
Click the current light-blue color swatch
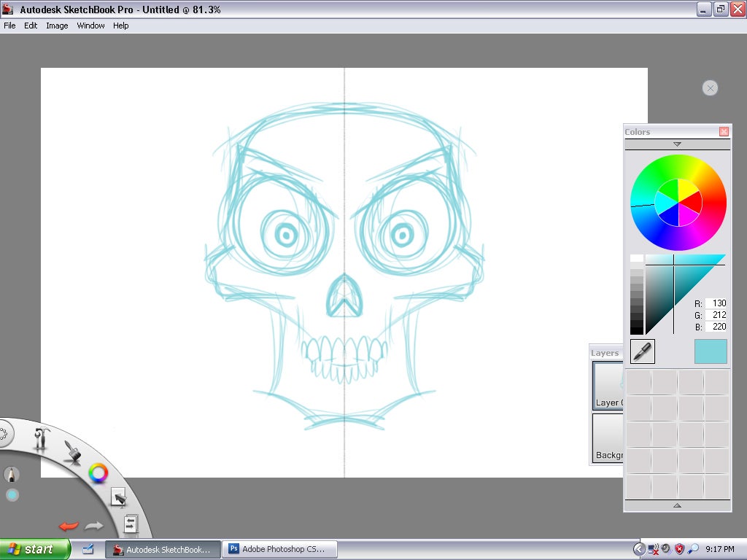coord(711,351)
